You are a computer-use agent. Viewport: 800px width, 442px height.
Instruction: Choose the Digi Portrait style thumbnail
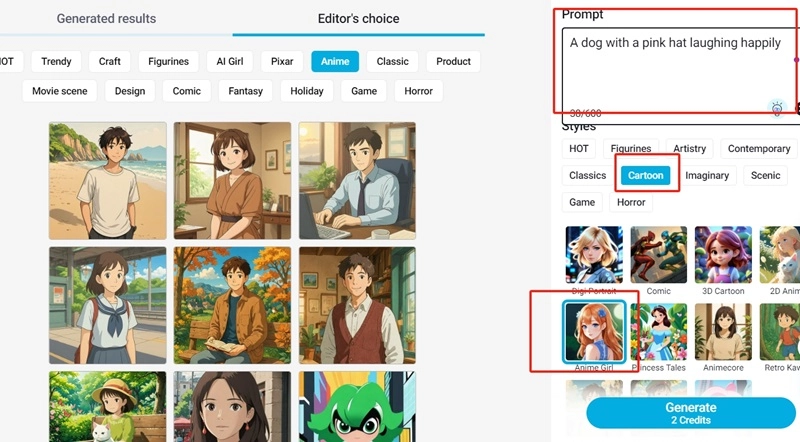coord(594,255)
